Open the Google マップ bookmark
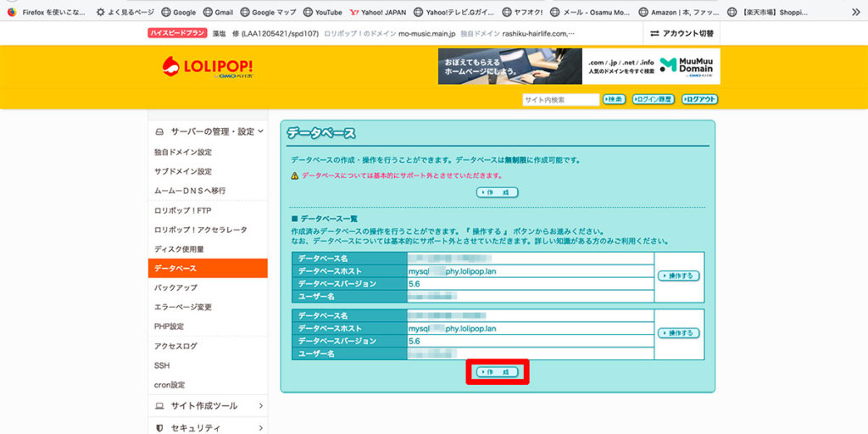This screenshot has width=868, height=434. (x=268, y=13)
